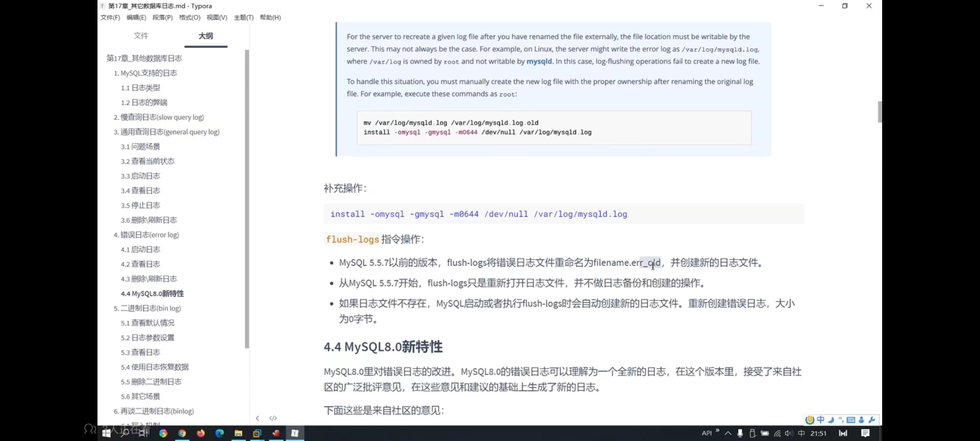
Task: Jump to outline item 4.3 删除\刷新日志
Action: pyautogui.click(x=149, y=279)
